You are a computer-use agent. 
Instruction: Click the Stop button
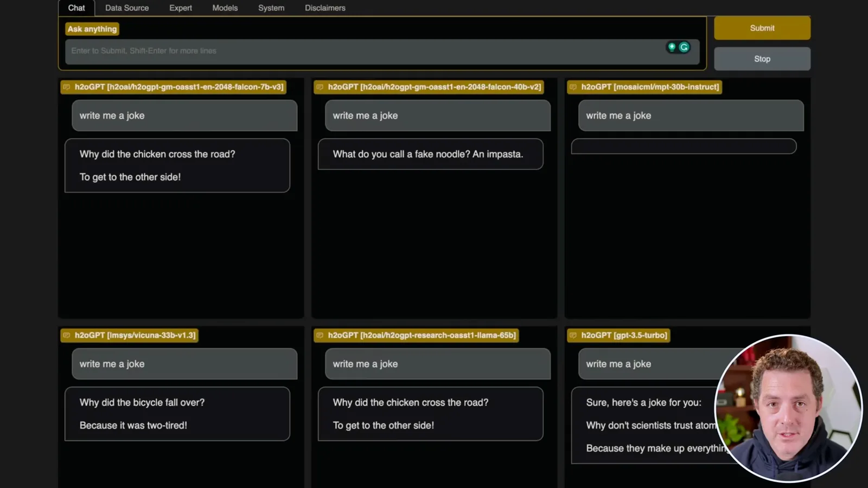point(762,59)
